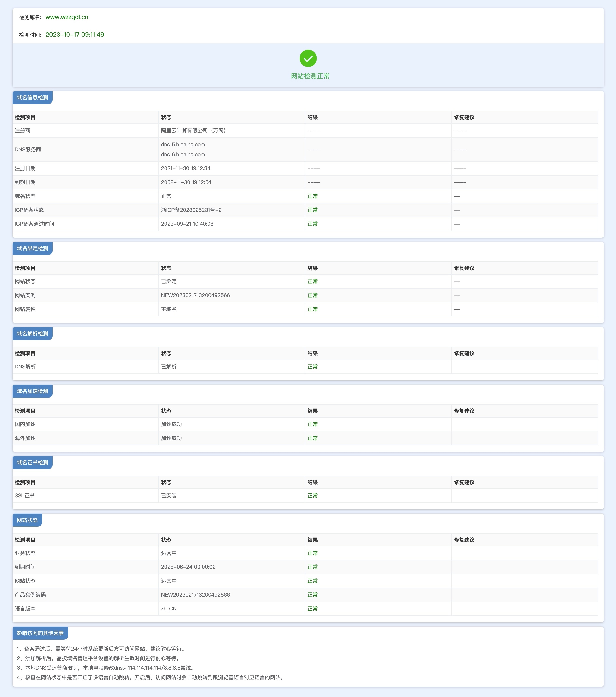Click the 检测时间 label
Screen dimensions: 616x697
coord(30,35)
